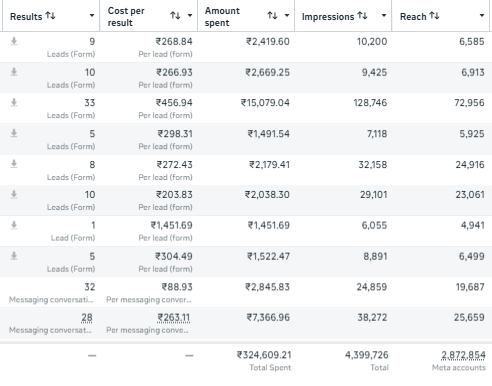Image resolution: width=492 pixels, height=386 pixels.
Task: Sort by Impressions column arrows
Action: click(x=362, y=16)
